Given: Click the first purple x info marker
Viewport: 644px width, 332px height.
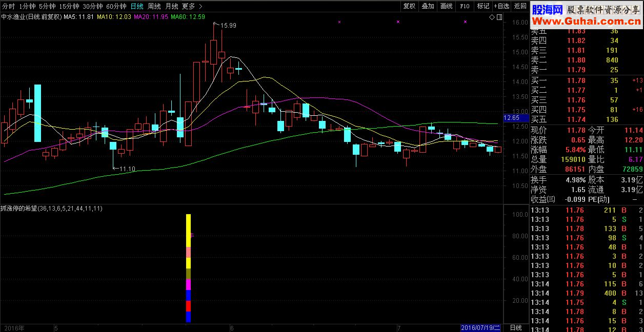Looking at the screenshot, I should 339,22.
